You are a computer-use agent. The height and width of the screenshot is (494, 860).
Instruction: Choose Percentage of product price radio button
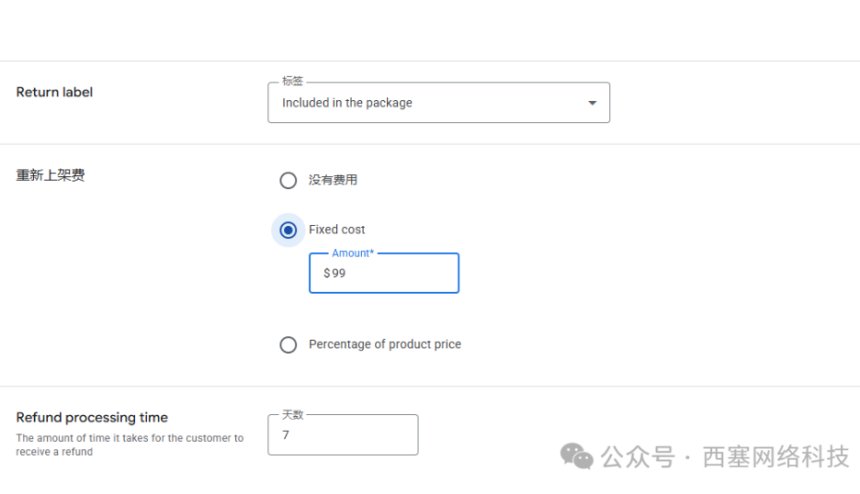point(288,344)
